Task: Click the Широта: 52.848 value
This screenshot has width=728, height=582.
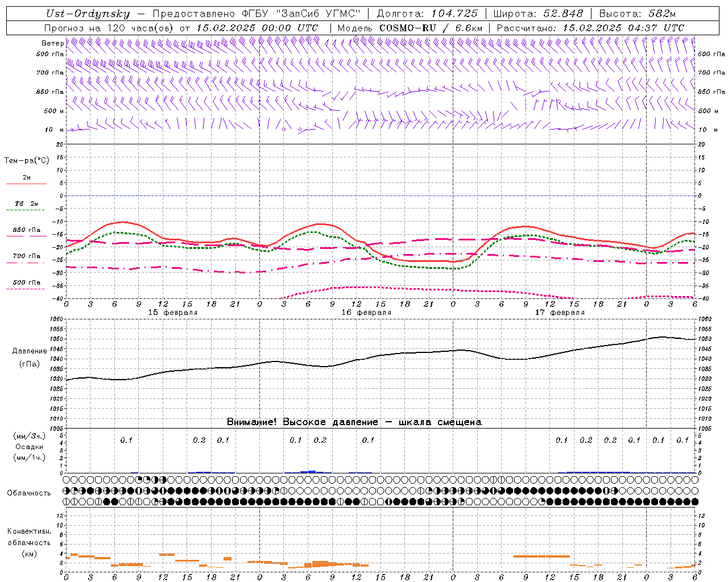Action: 538,14
